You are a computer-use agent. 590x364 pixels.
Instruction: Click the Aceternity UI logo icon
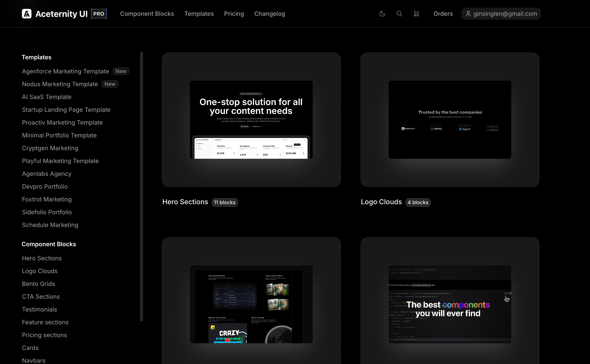27,14
